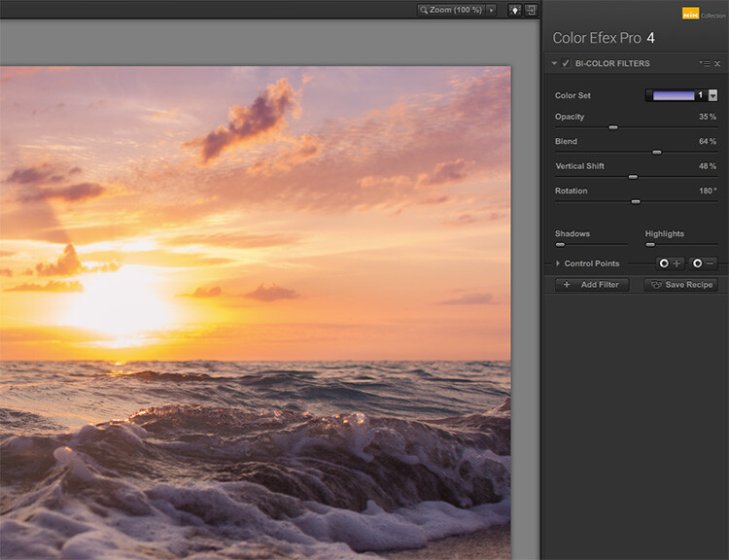Click the lightbulb background color icon

(x=514, y=10)
